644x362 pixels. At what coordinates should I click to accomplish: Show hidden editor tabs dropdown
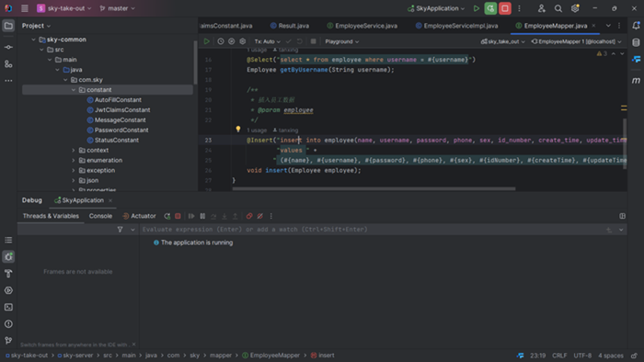pyautogui.click(x=608, y=26)
